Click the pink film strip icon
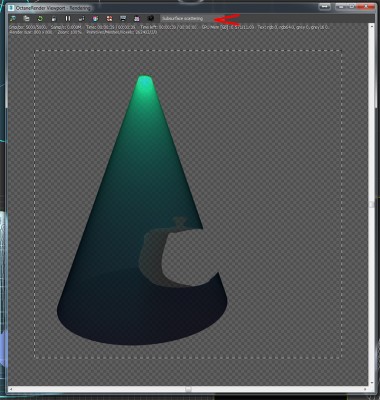 pyautogui.click(x=137, y=19)
